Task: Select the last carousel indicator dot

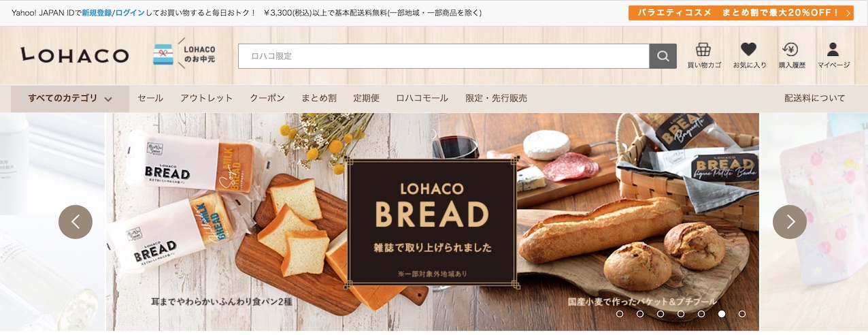Action: [742, 314]
